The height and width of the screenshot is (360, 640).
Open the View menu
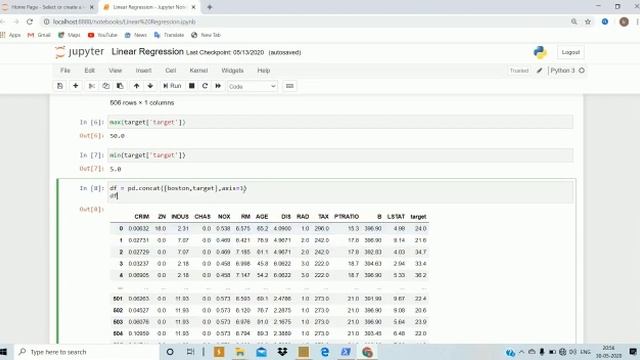point(115,71)
